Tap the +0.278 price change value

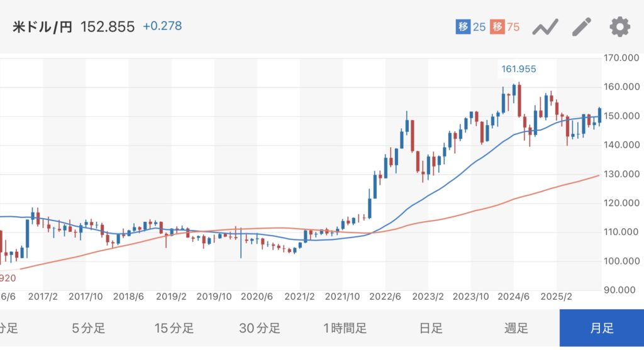(x=163, y=27)
